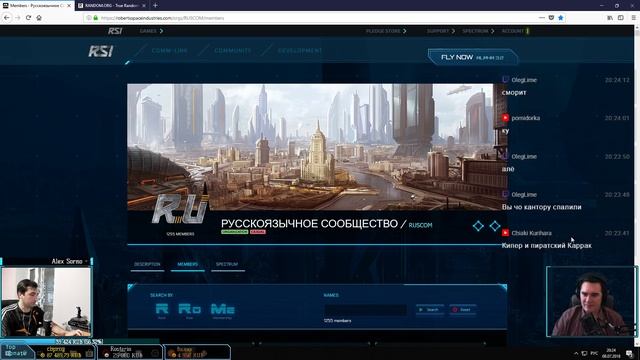Viewport: 640px width, 360px height.
Task: Reload the page with refresh icon
Action: [x=28, y=18]
